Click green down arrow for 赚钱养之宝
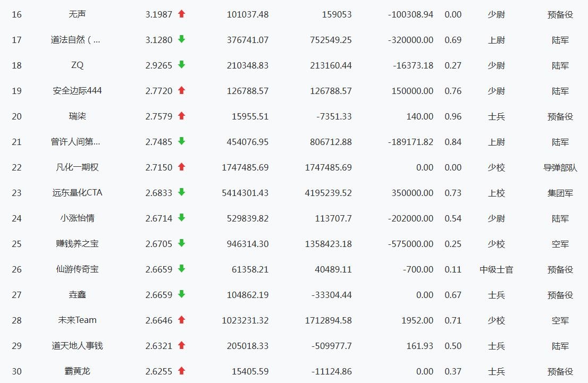588x383 pixels. [181, 243]
